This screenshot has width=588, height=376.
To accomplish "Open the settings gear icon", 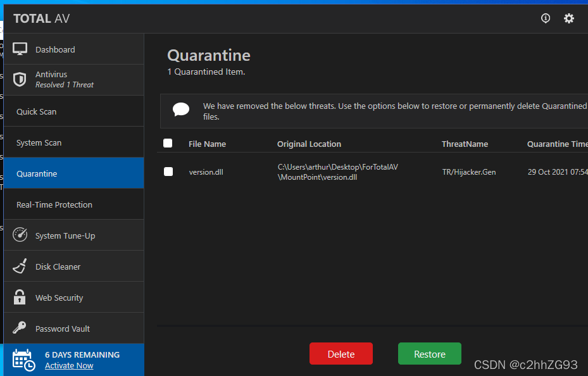I will click(x=569, y=18).
